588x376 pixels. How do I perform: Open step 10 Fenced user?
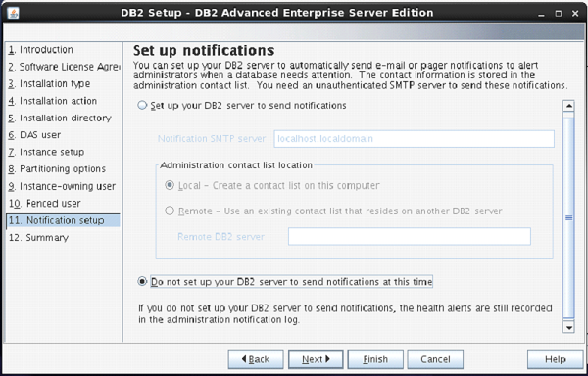45,204
